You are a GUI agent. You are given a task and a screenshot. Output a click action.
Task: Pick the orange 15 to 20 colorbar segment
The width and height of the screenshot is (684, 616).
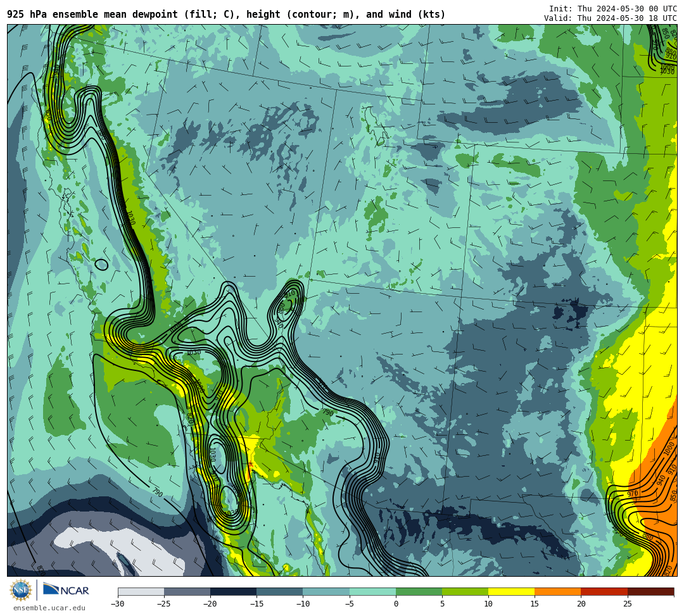(558, 592)
